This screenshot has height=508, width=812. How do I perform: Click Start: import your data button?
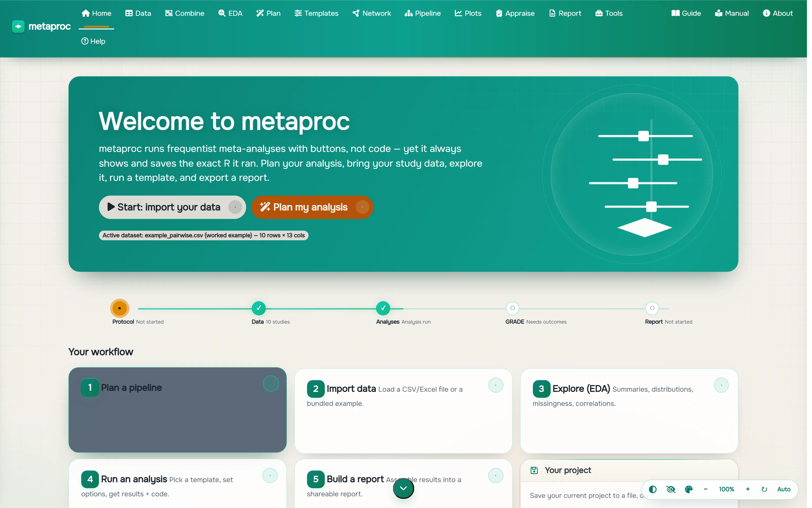point(172,207)
